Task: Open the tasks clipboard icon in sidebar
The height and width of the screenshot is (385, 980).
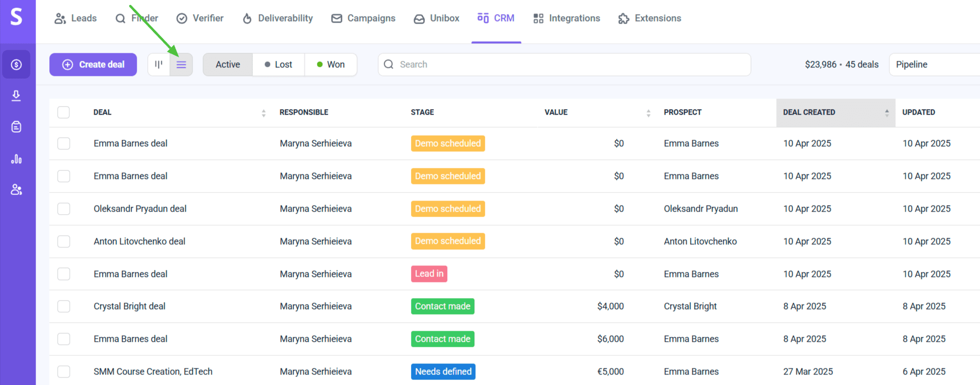Action: (x=17, y=127)
